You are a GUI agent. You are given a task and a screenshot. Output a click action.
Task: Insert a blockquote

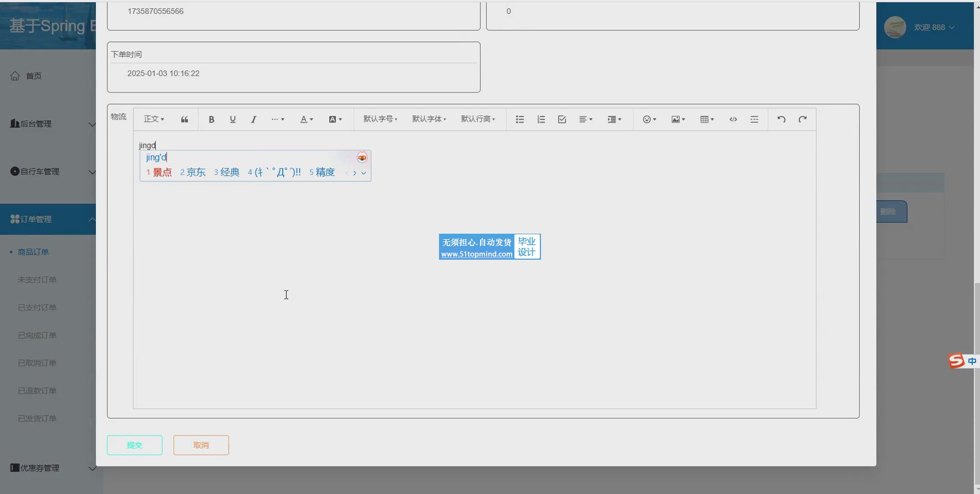185,120
